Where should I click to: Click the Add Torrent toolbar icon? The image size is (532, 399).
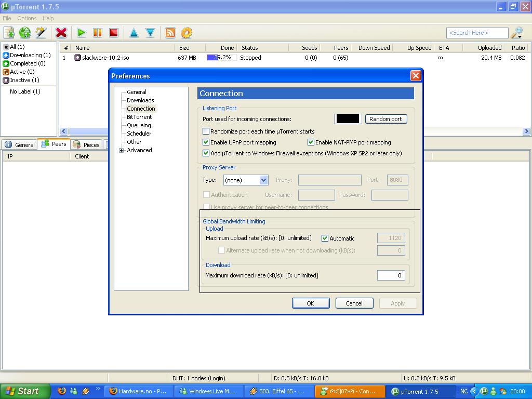point(9,33)
